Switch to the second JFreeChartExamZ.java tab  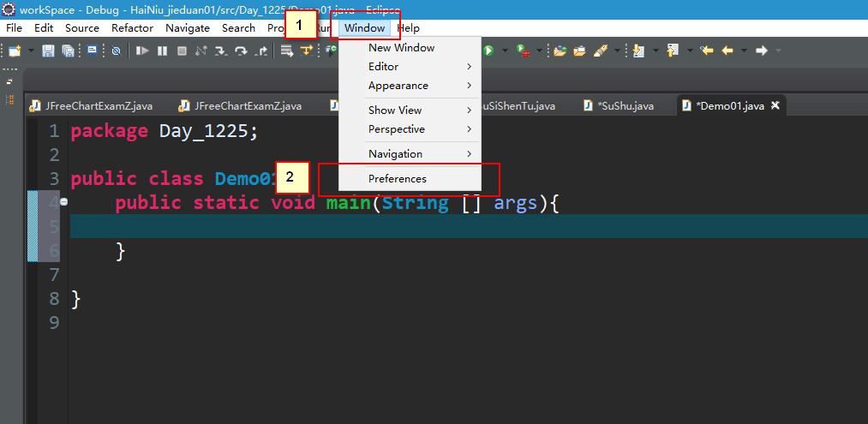coord(241,105)
